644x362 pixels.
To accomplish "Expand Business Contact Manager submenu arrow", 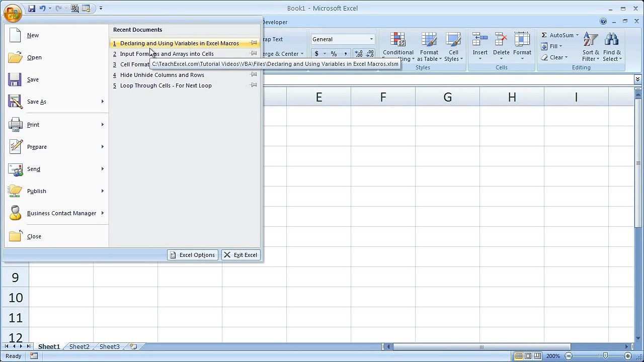I will 103,213.
